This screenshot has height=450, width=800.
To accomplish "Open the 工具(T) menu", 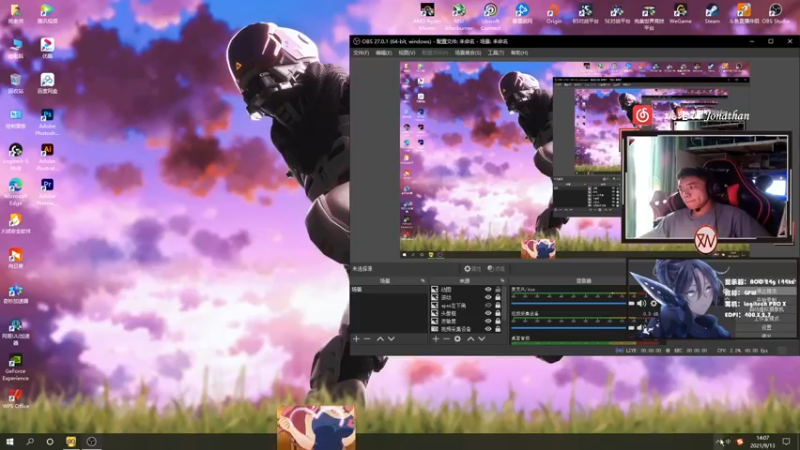I will 495,53.
